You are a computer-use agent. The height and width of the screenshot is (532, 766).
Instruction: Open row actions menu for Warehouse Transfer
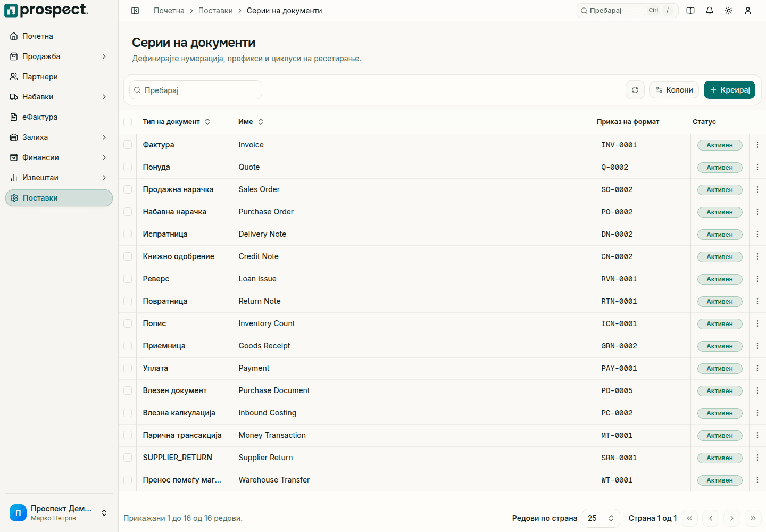click(757, 480)
